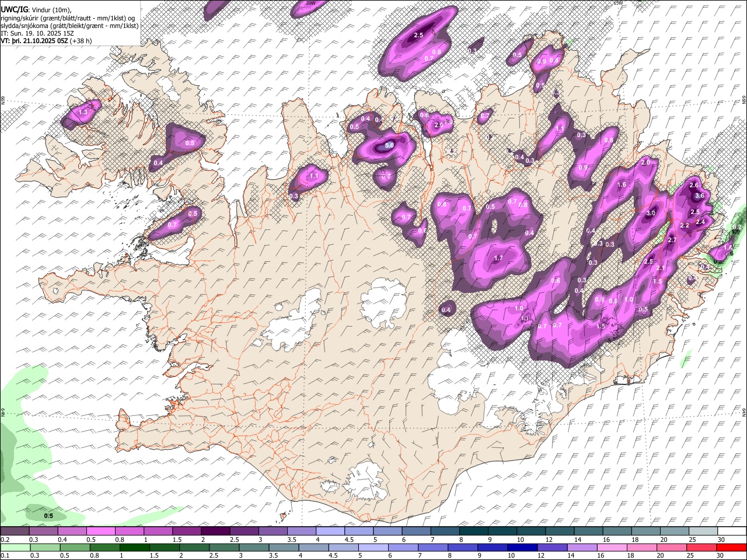This screenshot has width=747, height=560.
Task: Select the 'rigning/skúrir (grænt/blátt/rautt - mm/1klst) og' line
Action: click(68, 18)
